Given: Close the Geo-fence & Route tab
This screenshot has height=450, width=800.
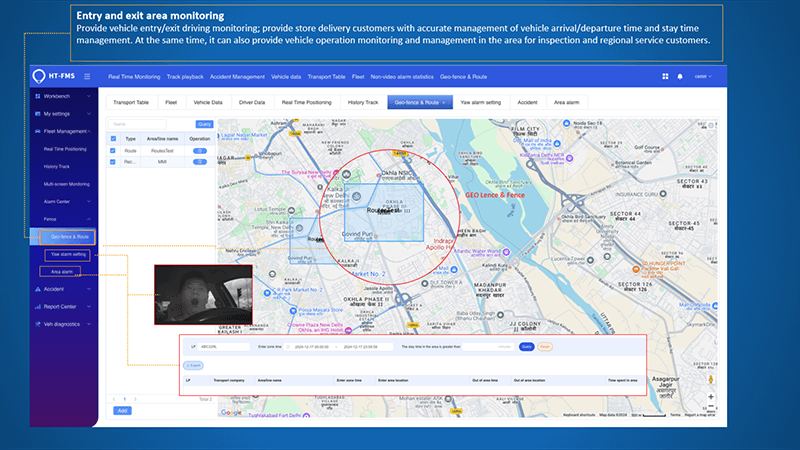Looking at the screenshot, I should pos(444,103).
